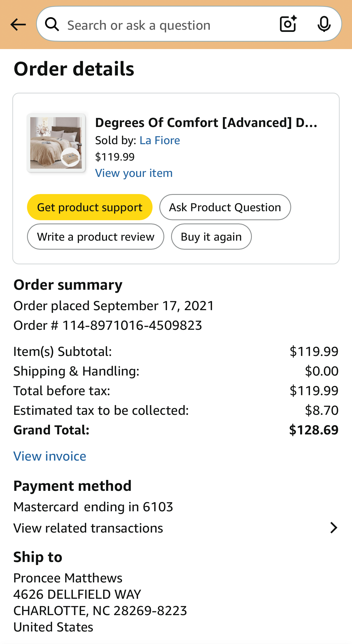Open the View your item link
The width and height of the screenshot is (352, 644).
pos(134,173)
